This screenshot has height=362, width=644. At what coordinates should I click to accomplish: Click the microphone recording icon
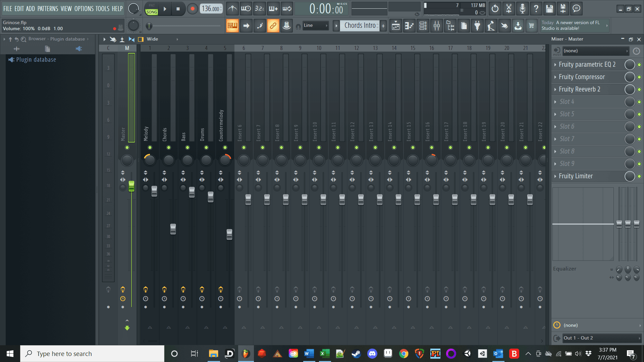click(x=522, y=9)
